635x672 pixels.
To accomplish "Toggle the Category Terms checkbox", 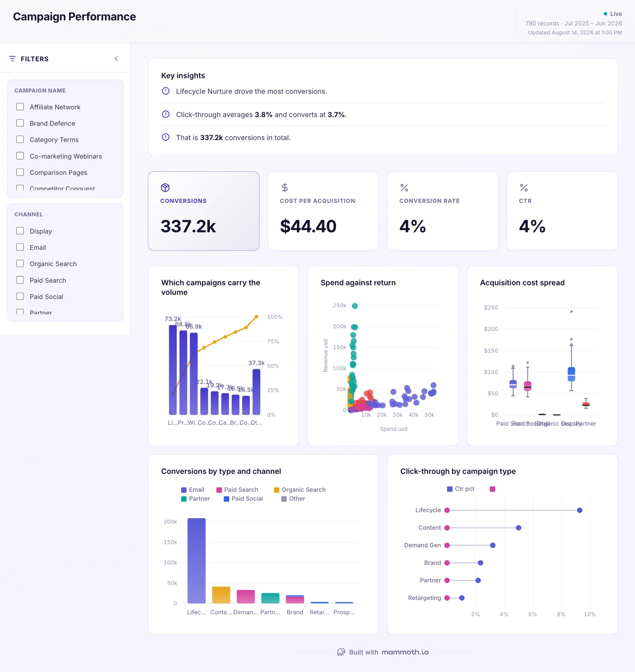I will [x=20, y=140].
